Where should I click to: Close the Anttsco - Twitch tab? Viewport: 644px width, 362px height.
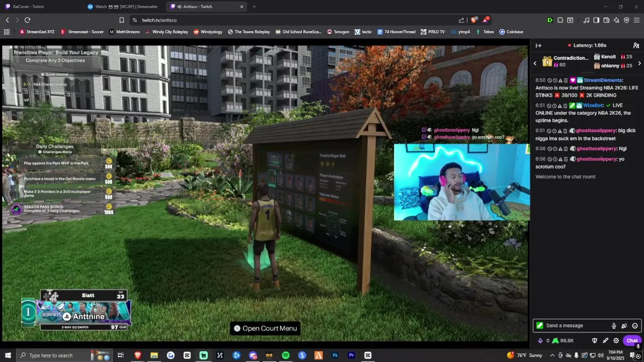point(242,7)
